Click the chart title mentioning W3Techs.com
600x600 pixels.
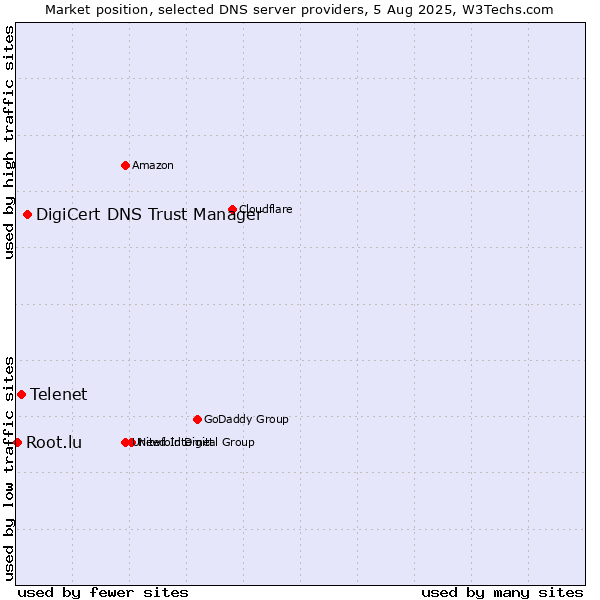299,10
